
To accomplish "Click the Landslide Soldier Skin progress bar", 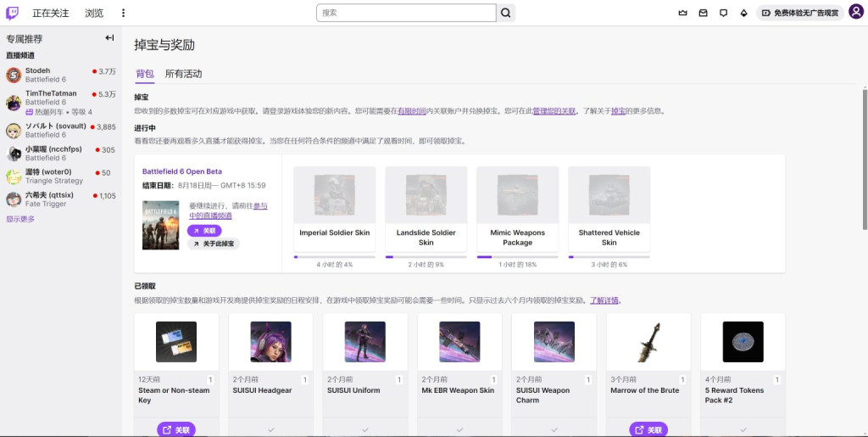I will (x=426, y=256).
